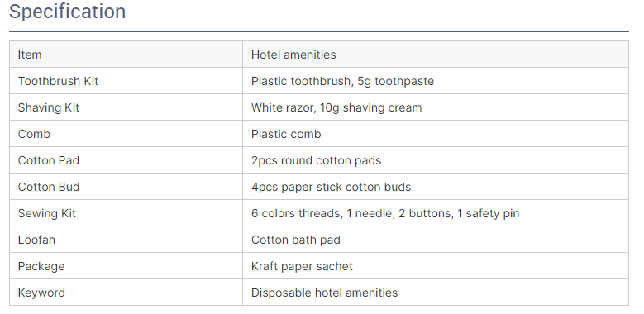Image resolution: width=644 pixels, height=314 pixels.
Task: Click the Plastic comb cell
Action: tap(436, 134)
